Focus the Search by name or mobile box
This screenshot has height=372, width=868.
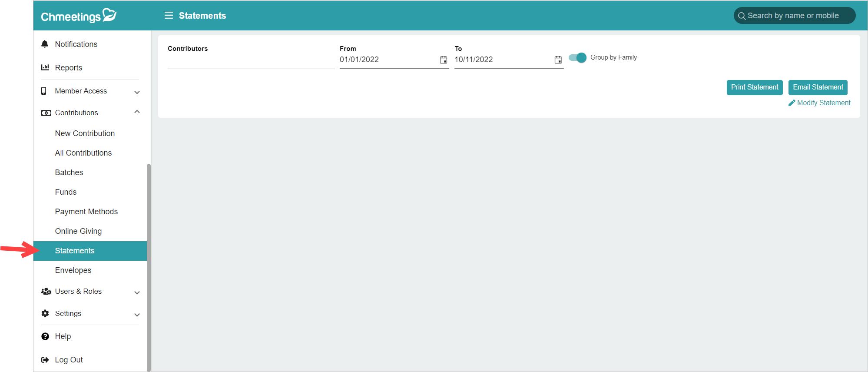[x=795, y=16]
